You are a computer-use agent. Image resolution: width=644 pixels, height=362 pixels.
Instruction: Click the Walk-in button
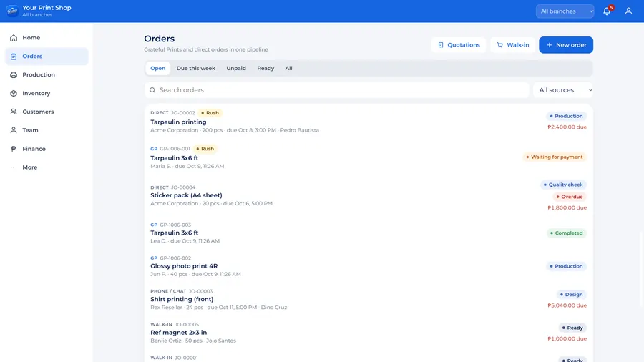click(x=512, y=45)
